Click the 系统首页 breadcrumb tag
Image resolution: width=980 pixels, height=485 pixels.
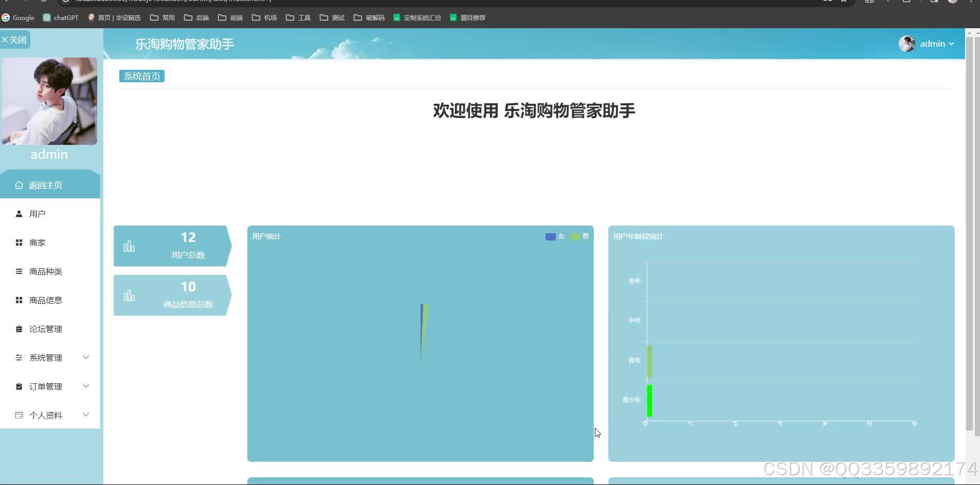click(x=142, y=76)
